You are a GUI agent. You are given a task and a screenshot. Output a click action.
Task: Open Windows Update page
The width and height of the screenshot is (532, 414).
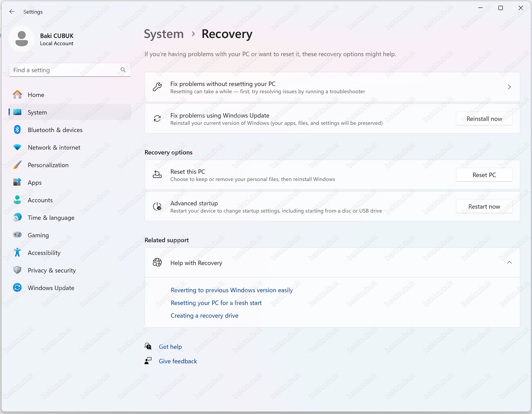click(x=70, y=288)
